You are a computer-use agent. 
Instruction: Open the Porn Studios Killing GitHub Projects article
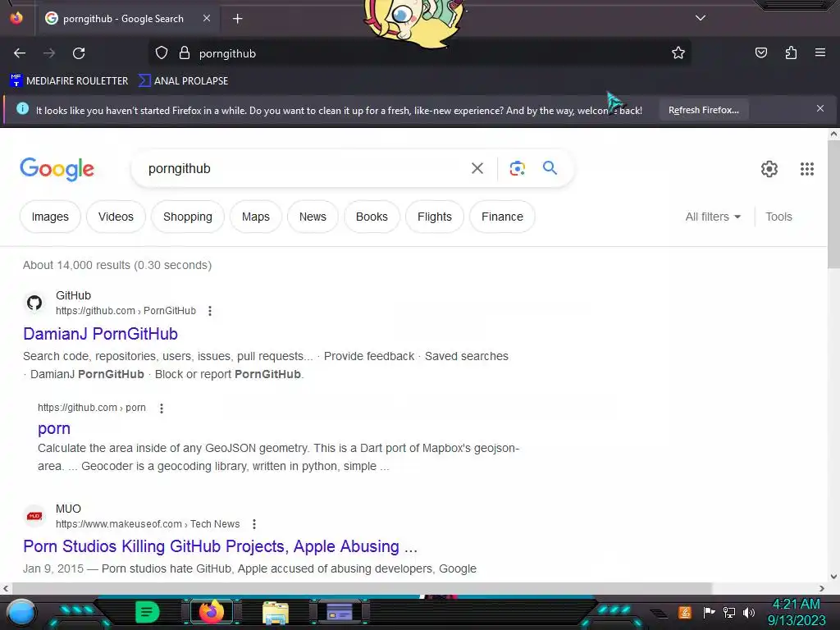(220, 546)
